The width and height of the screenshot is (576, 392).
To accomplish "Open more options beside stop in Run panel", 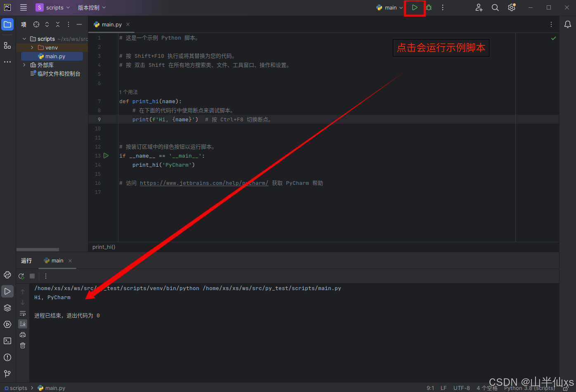I will 46,276.
